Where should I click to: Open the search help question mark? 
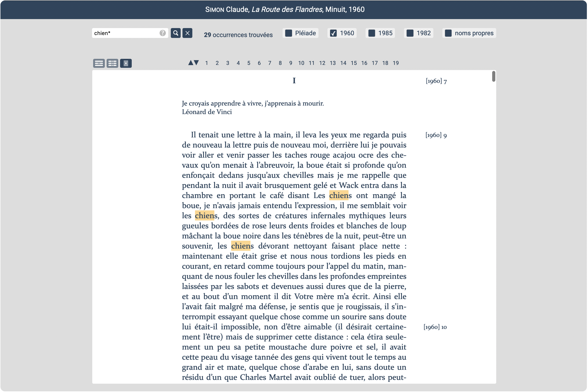click(x=163, y=33)
